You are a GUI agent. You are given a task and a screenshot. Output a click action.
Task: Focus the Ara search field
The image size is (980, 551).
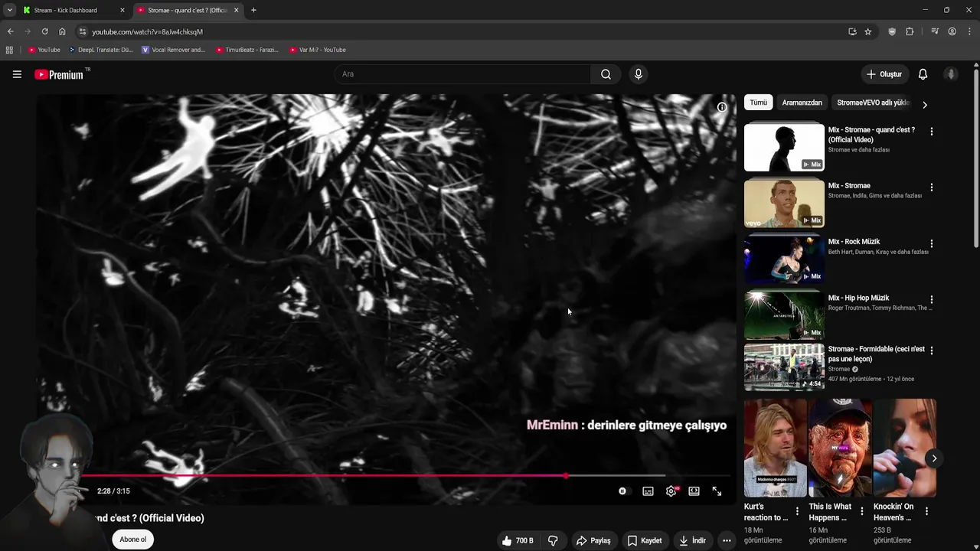462,74
